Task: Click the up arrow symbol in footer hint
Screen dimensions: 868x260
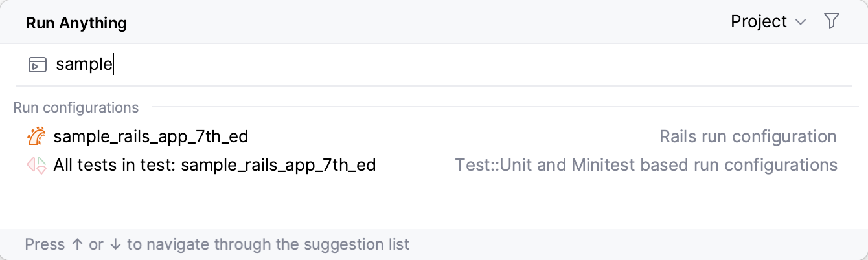Action: [x=77, y=245]
